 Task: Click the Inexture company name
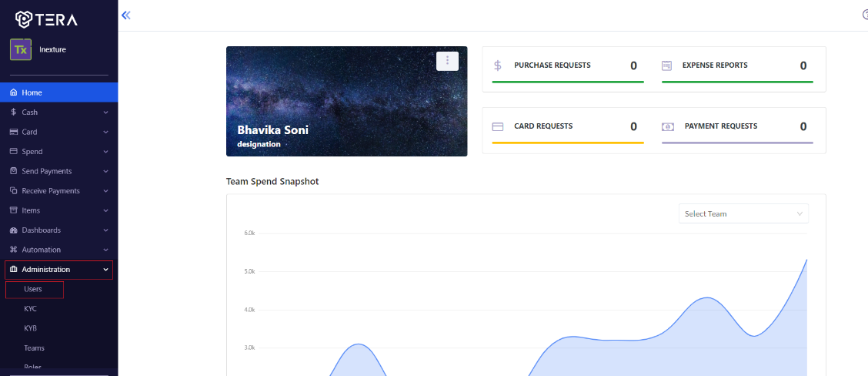pos(52,49)
